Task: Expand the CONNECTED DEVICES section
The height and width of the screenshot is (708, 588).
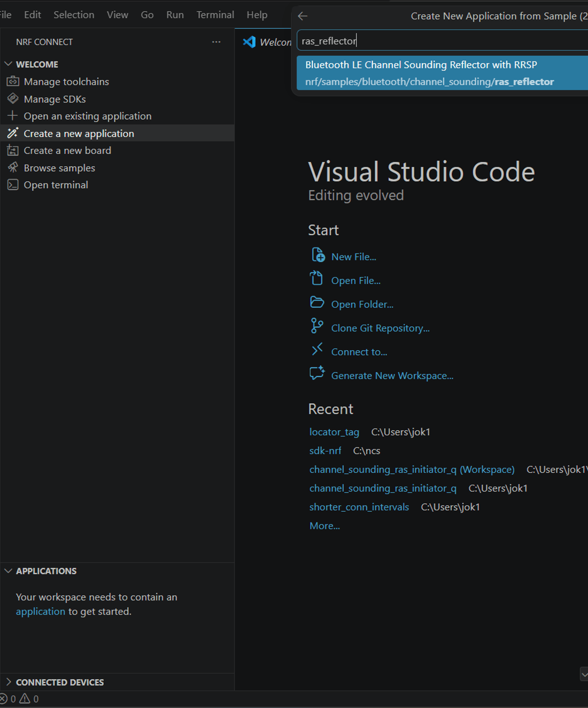Action: 9,682
